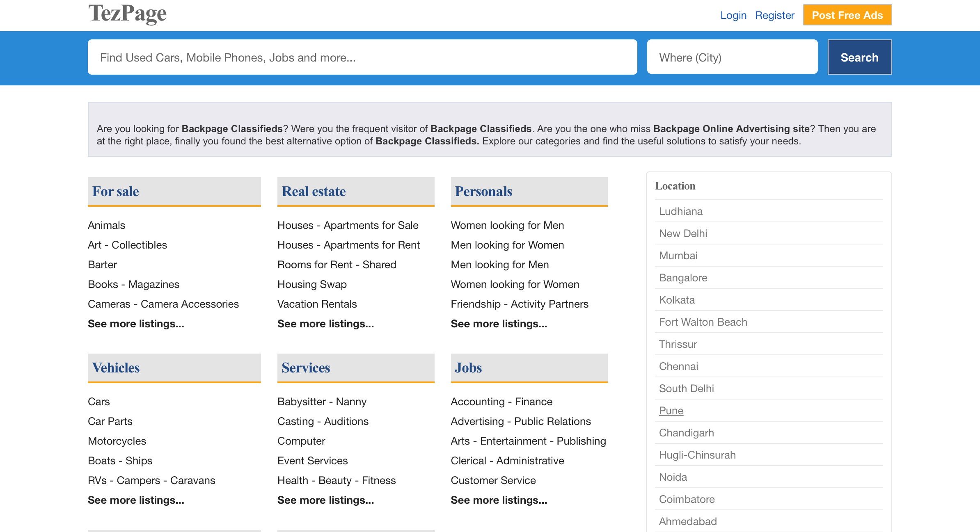
Task: Select Chandigarh location
Action: [x=686, y=432]
